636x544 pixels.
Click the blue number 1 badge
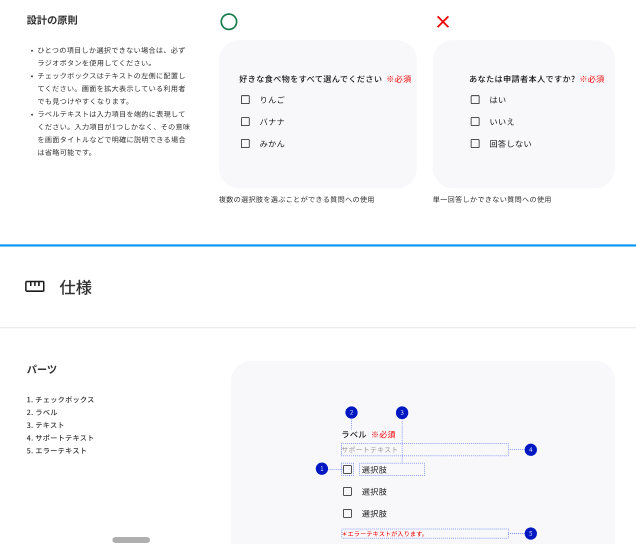click(x=322, y=469)
